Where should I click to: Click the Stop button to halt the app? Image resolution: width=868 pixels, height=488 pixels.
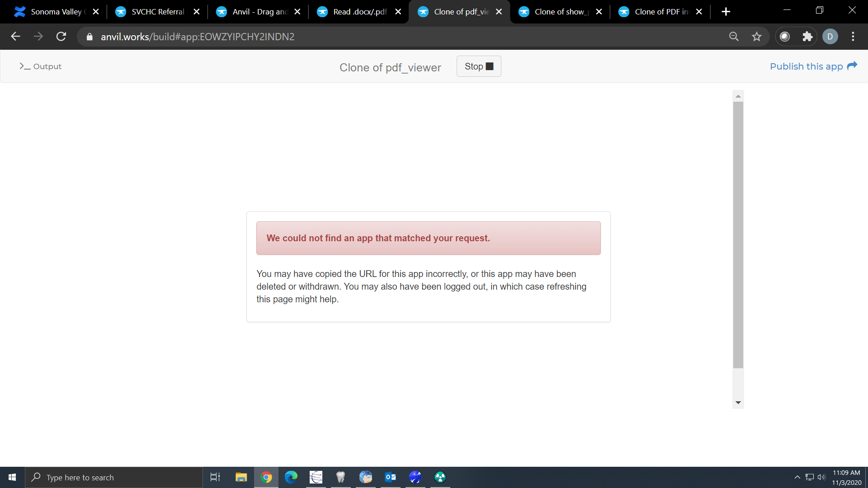(478, 66)
